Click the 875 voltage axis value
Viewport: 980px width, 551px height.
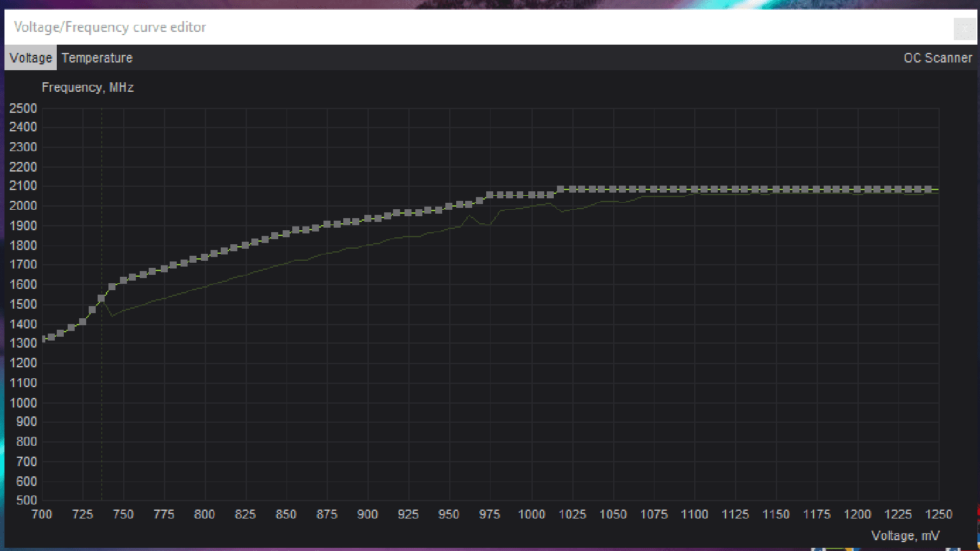click(327, 515)
